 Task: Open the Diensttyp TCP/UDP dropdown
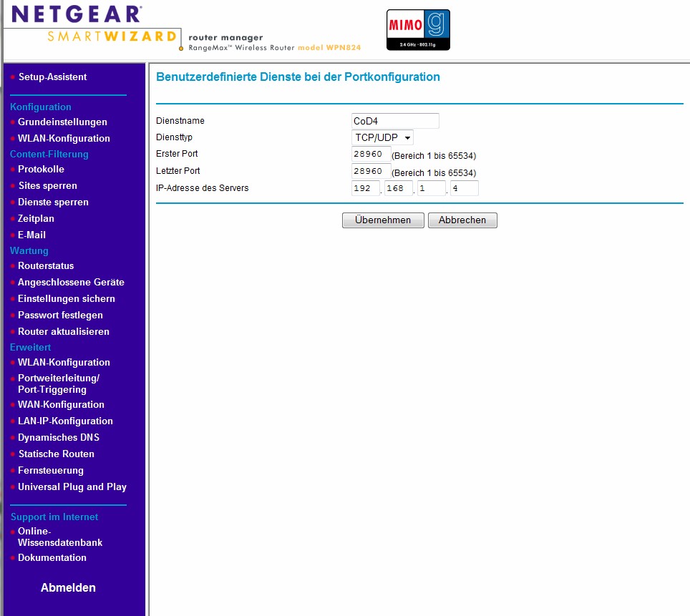(x=382, y=137)
